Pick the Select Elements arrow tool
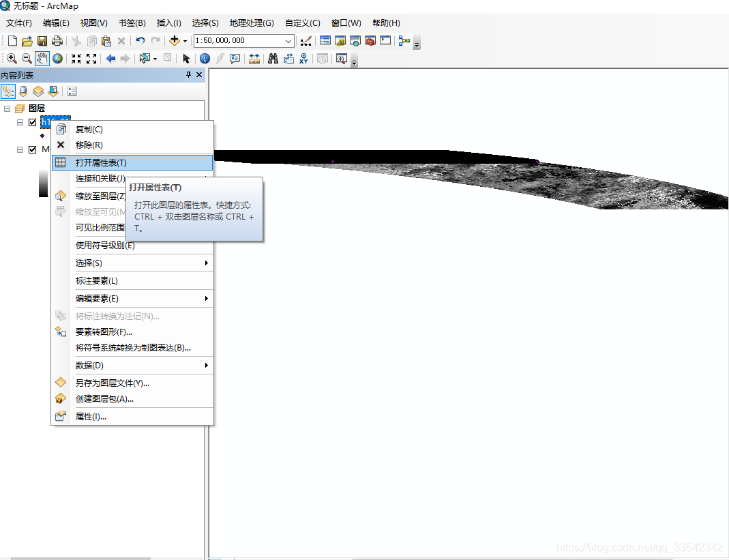The width and height of the screenshot is (729, 560). [186, 59]
